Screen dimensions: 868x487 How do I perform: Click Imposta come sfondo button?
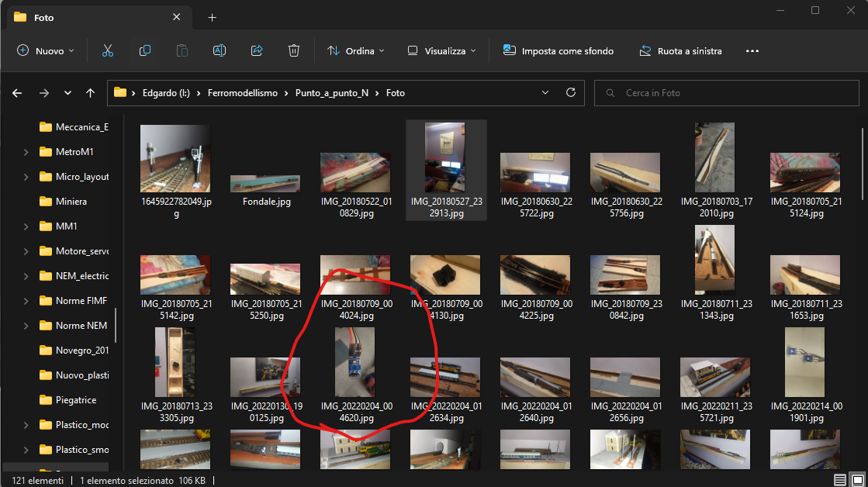(558, 51)
